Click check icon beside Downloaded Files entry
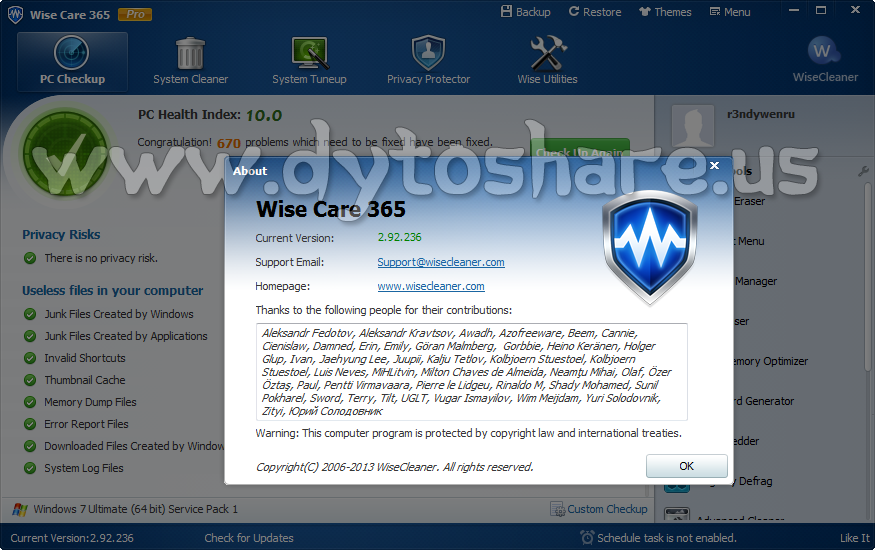Screen dimensions: 875x550 [30, 446]
